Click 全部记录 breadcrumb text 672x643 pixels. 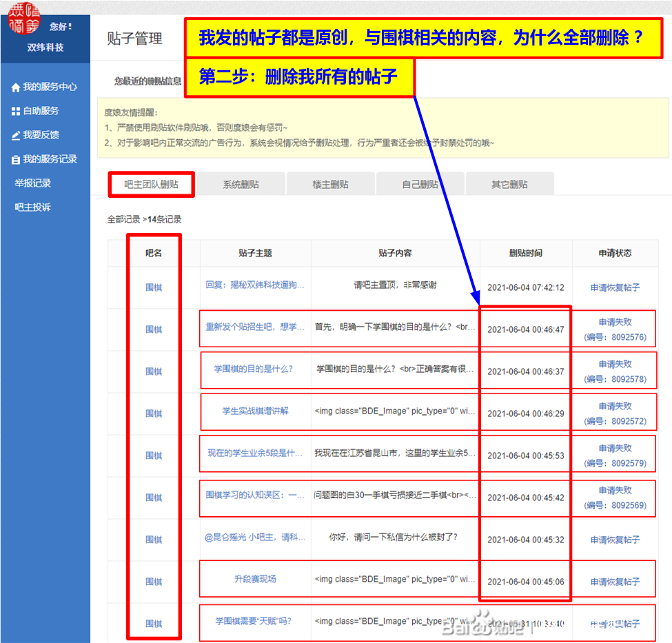[123, 220]
